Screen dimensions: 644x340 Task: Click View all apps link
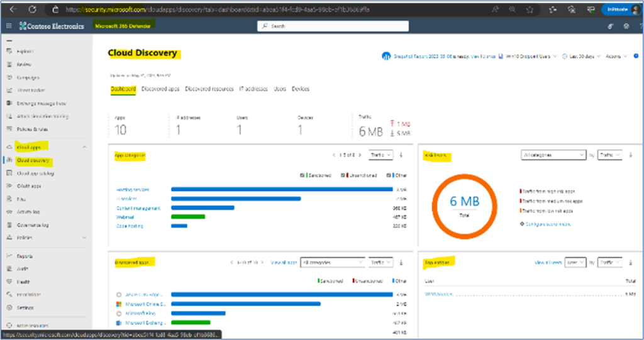[x=283, y=262]
